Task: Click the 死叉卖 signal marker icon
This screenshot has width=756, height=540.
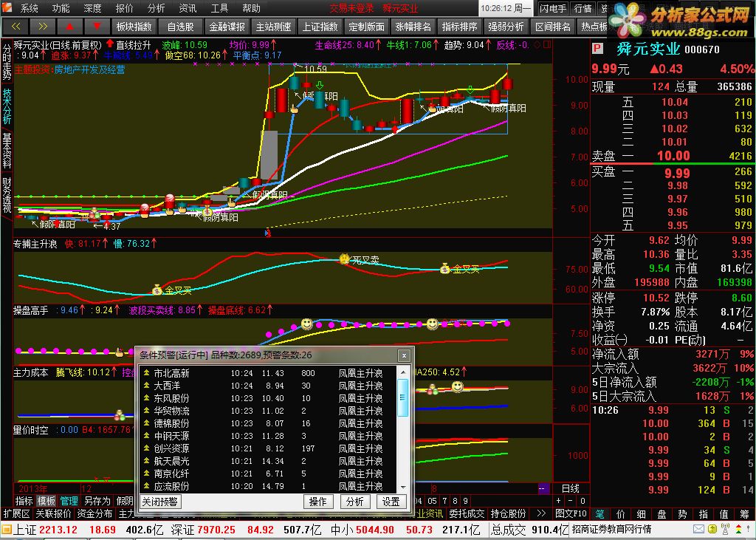Action: [344, 259]
